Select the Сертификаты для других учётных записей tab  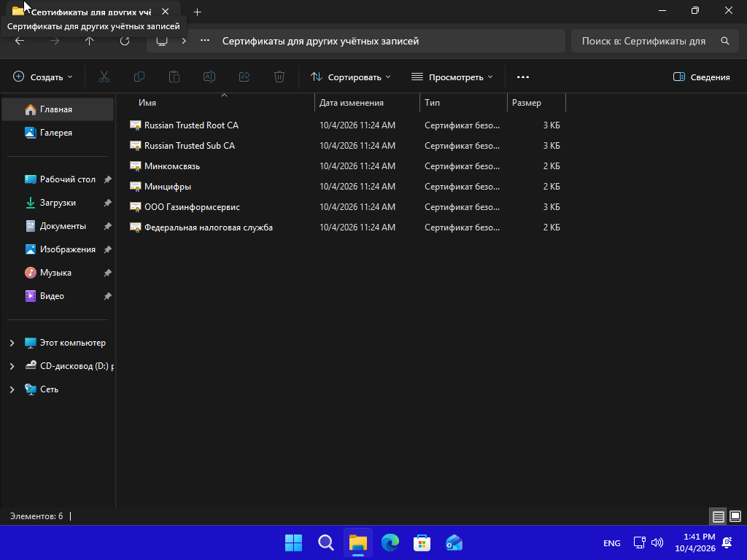pos(90,12)
